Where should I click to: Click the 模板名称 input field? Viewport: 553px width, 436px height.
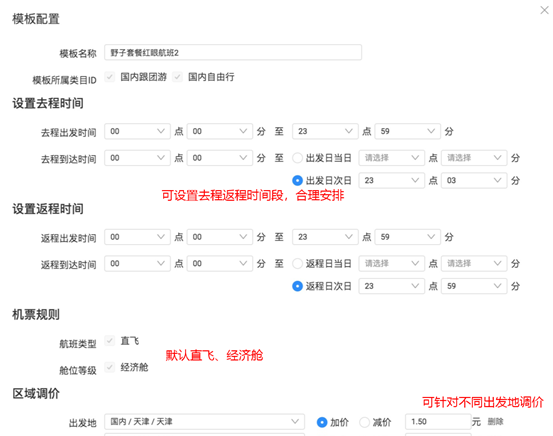pos(233,53)
